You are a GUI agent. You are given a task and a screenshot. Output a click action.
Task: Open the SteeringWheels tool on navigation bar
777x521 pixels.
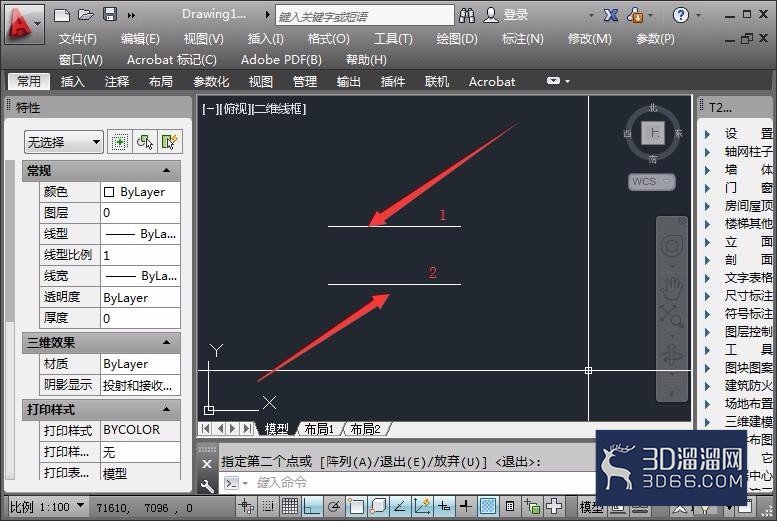point(671,245)
